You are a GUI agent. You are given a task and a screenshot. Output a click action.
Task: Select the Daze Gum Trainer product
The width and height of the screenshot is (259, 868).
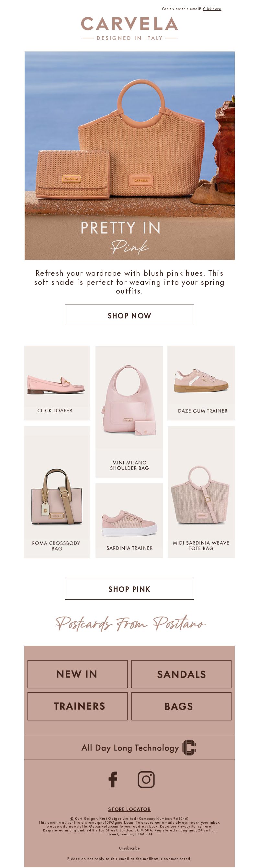pos(201,383)
